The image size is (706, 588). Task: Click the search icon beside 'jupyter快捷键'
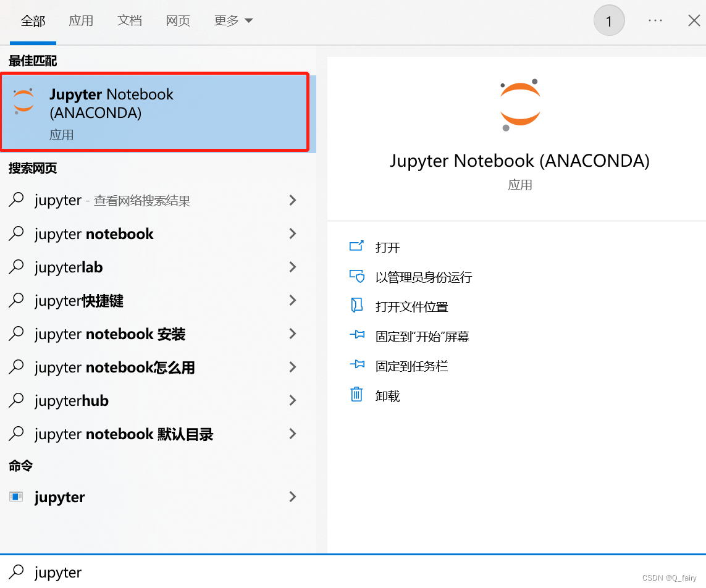click(x=16, y=300)
